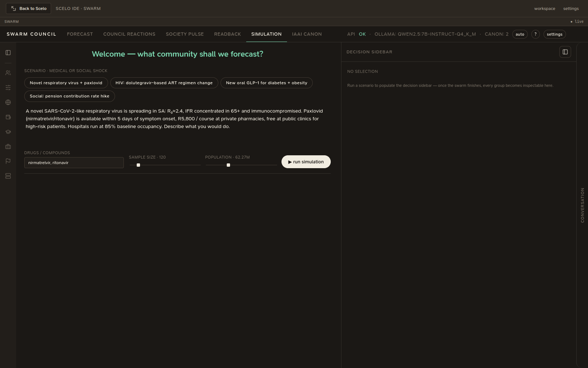Run the simulation

(x=306, y=162)
